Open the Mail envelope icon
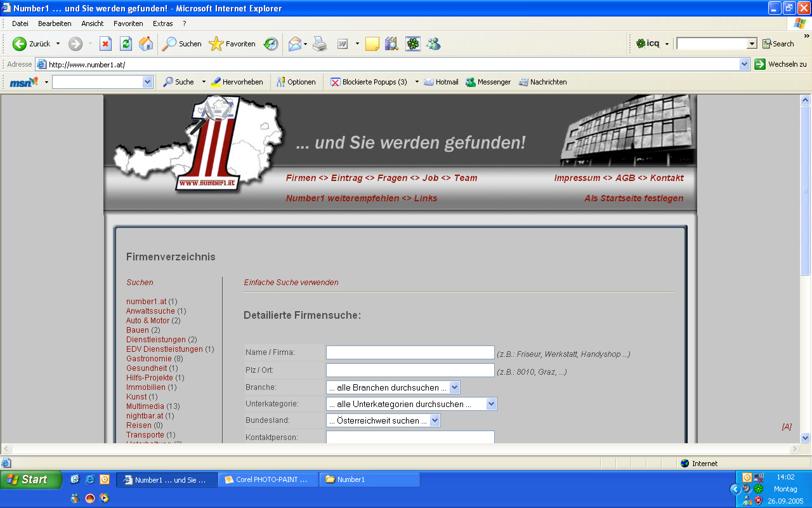The width and height of the screenshot is (812, 508). point(295,44)
